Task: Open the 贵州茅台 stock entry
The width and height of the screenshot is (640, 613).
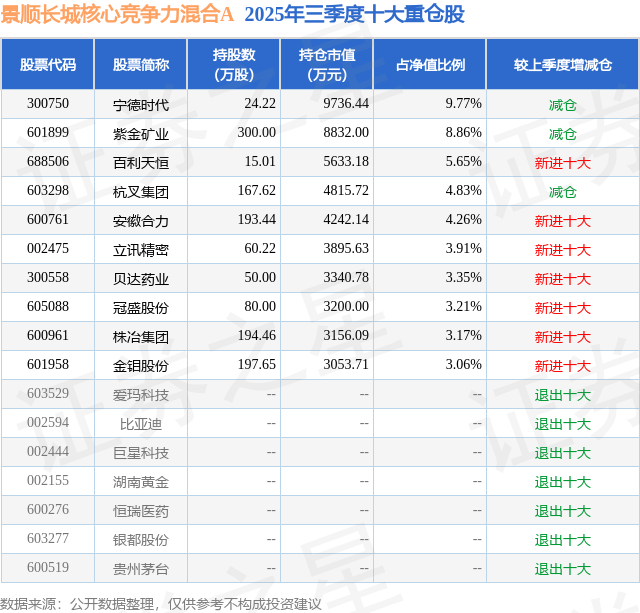Action: (141, 569)
